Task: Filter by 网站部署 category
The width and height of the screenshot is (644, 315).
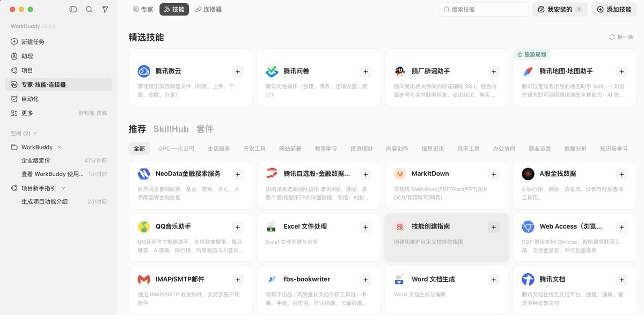Action: tap(290, 149)
